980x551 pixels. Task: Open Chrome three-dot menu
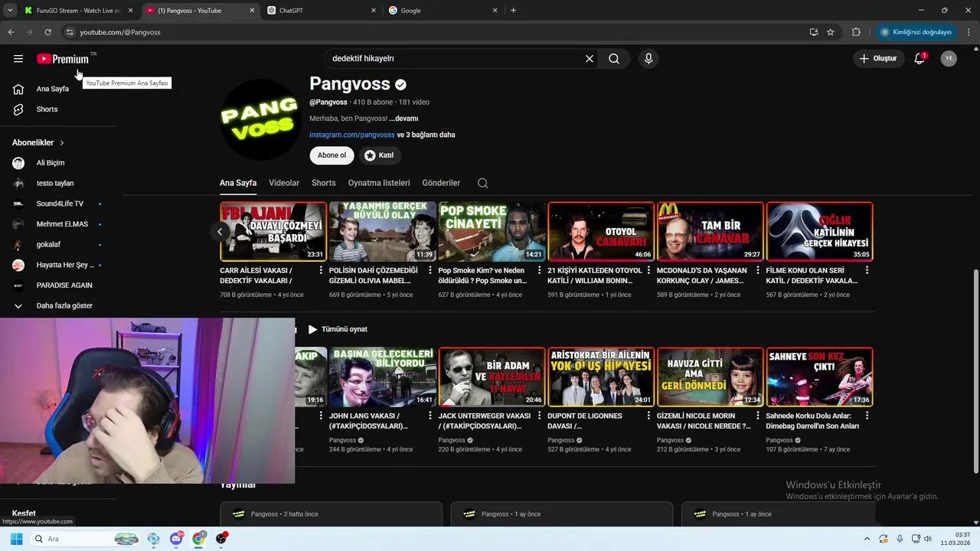click(968, 32)
